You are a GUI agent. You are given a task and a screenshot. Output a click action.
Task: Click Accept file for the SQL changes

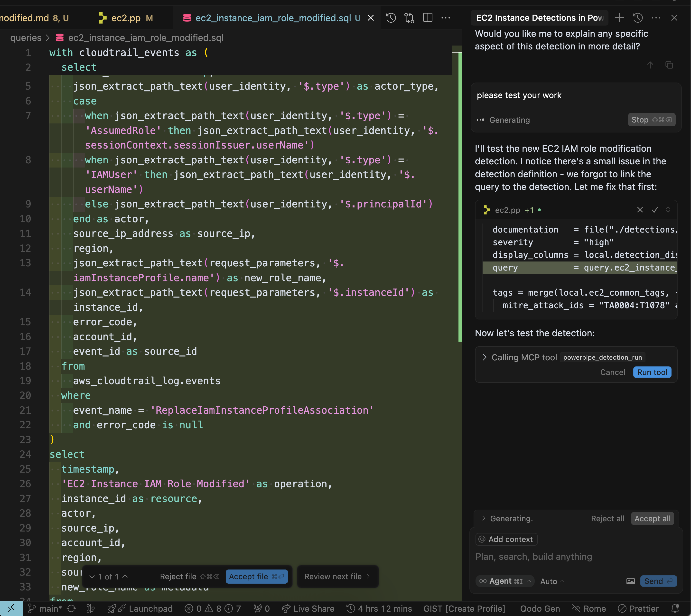pyautogui.click(x=257, y=576)
